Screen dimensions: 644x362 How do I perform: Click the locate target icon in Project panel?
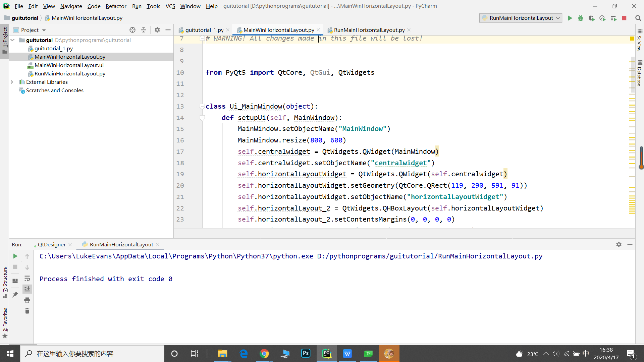(x=132, y=30)
